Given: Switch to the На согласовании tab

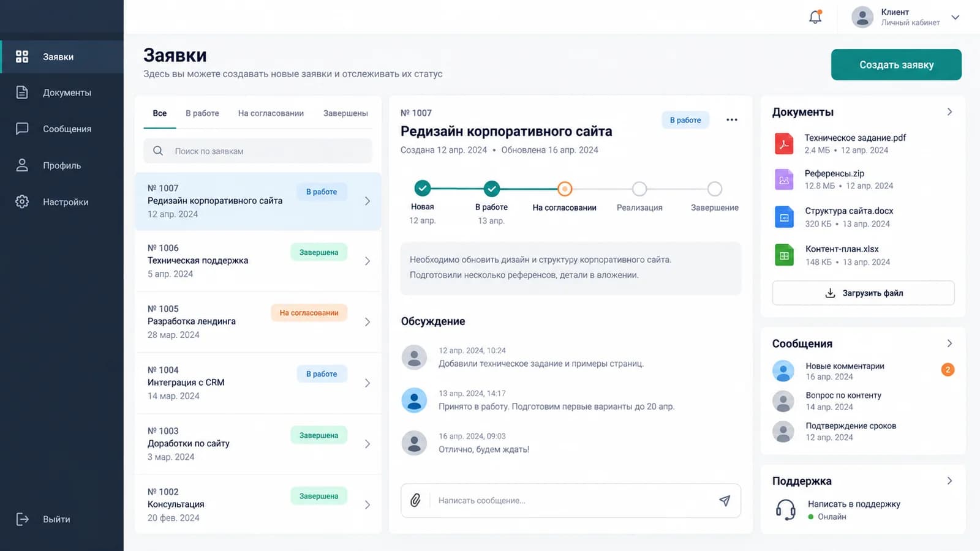Looking at the screenshot, I should 271,113.
